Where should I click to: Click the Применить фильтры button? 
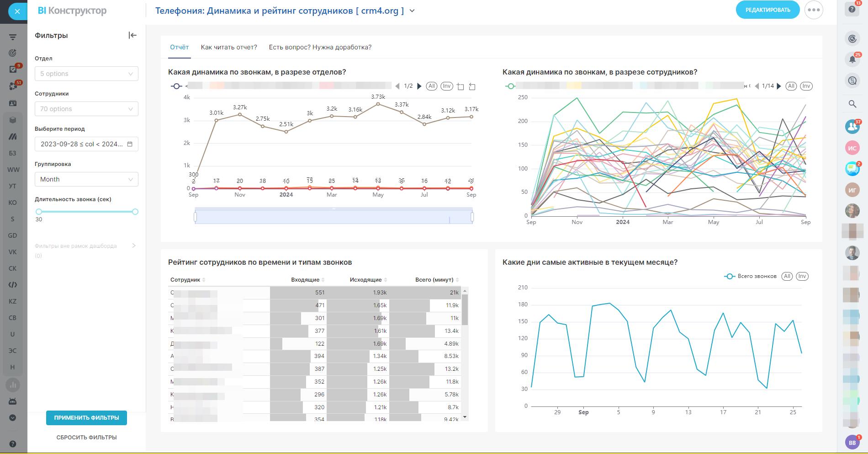pos(86,417)
